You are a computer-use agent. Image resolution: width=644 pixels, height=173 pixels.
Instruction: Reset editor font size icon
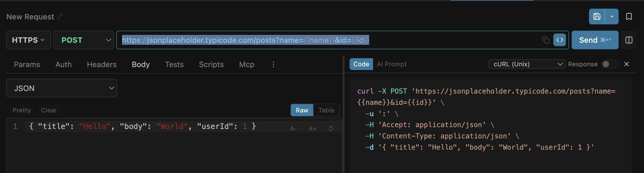coord(331,128)
